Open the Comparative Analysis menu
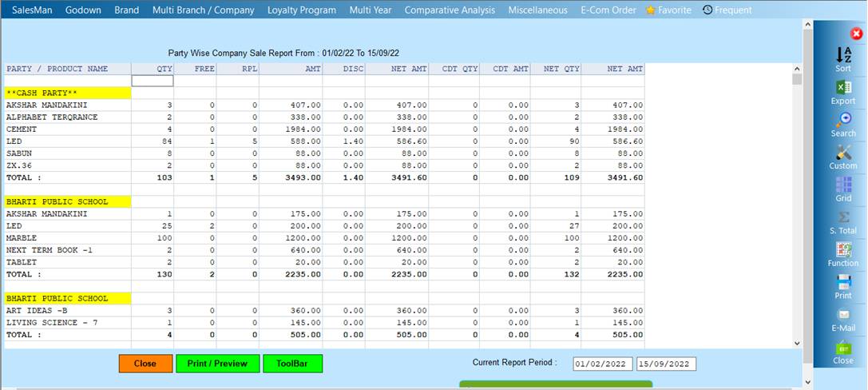The height and width of the screenshot is (390, 868). tap(451, 10)
